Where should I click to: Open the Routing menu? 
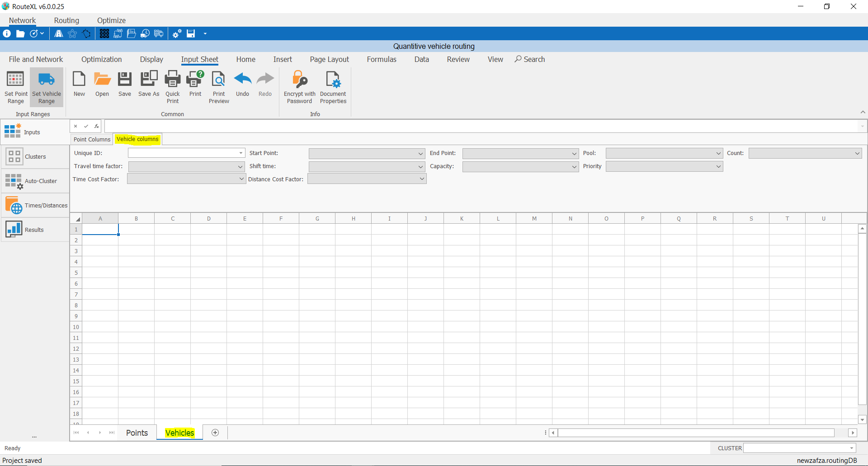[66, 20]
